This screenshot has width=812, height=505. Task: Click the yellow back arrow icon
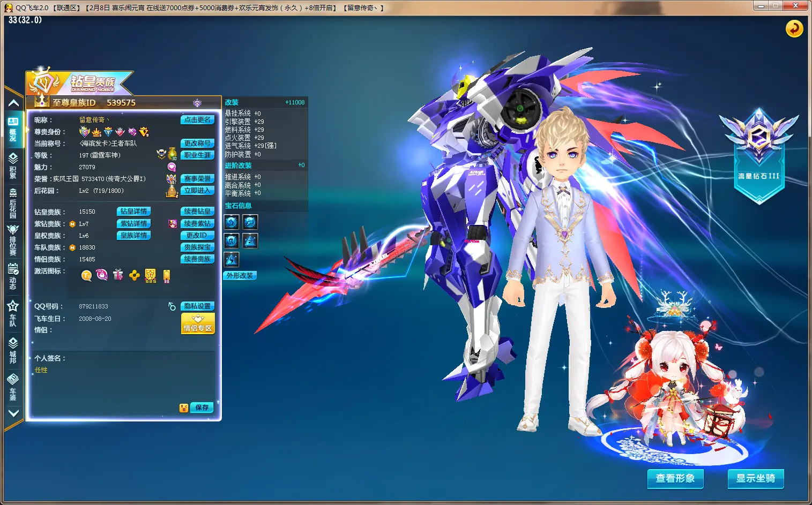794,28
